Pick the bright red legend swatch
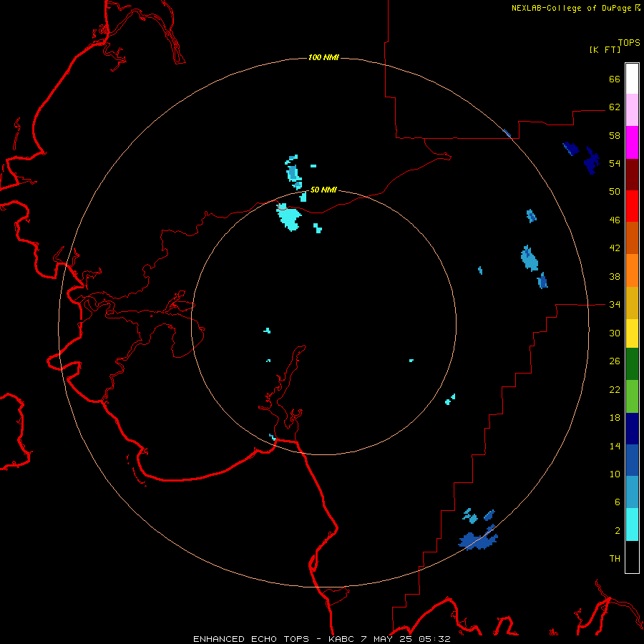 [632, 206]
